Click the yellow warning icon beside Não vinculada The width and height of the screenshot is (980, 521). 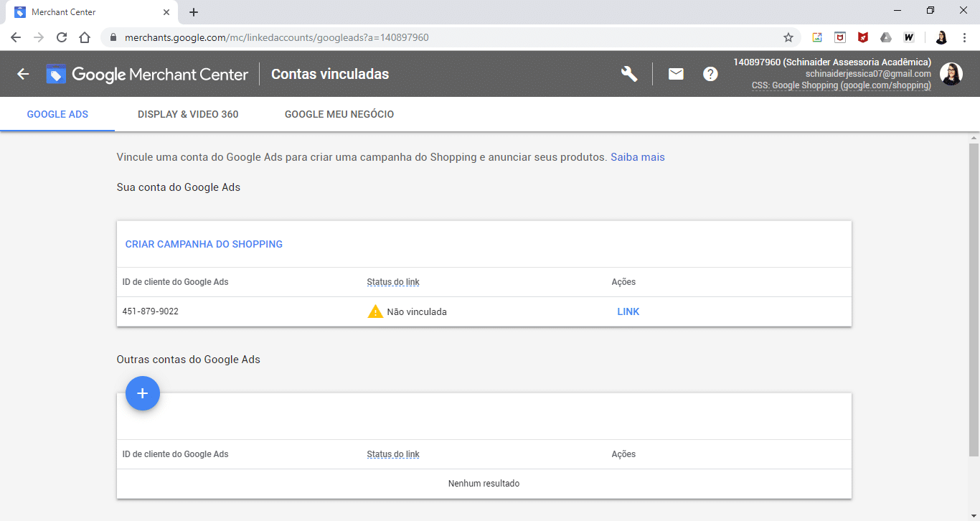point(375,311)
